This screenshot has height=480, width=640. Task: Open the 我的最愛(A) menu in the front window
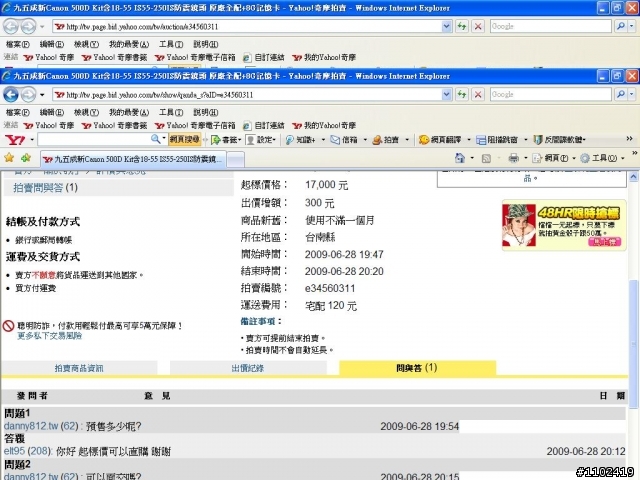(x=129, y=112)
